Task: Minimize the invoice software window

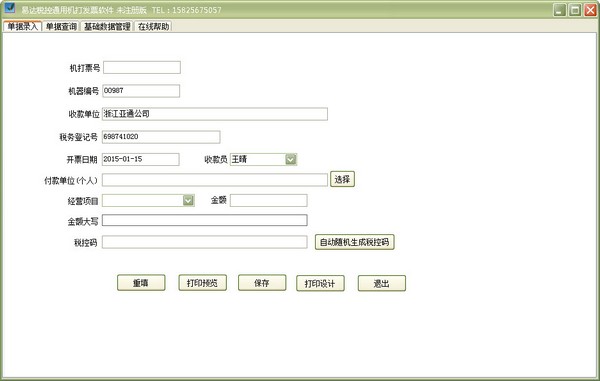Action: click(x=560, y=10)
